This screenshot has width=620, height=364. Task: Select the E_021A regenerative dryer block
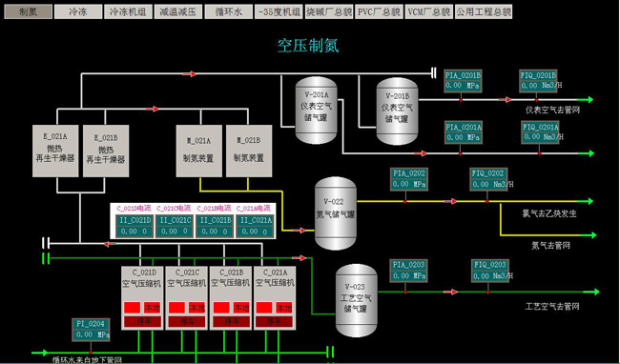point(55,151)
